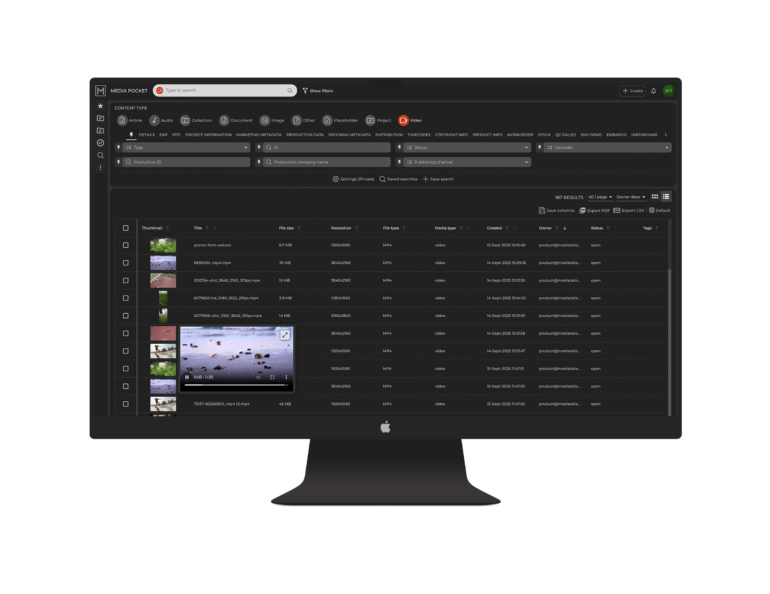Expand the Status filter dropdown
770x594 pixels.
[x=465, y=148]
